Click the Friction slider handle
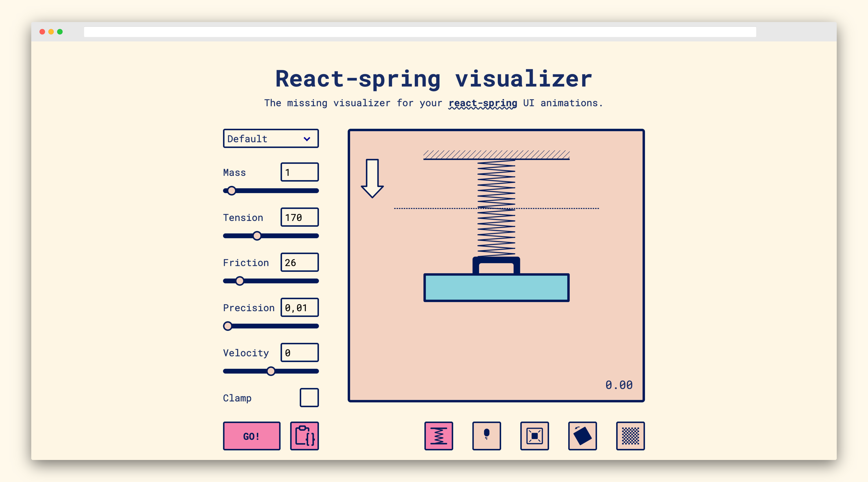 [x=240, y=281]
